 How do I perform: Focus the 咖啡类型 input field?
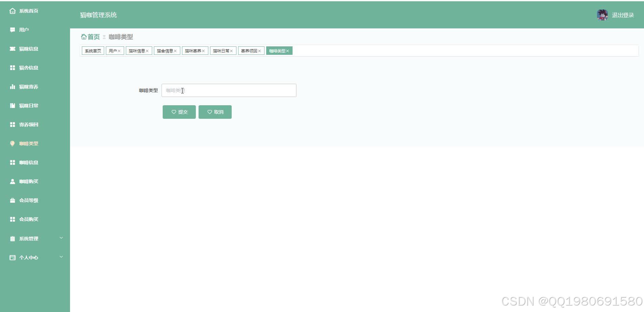[229, 90]
